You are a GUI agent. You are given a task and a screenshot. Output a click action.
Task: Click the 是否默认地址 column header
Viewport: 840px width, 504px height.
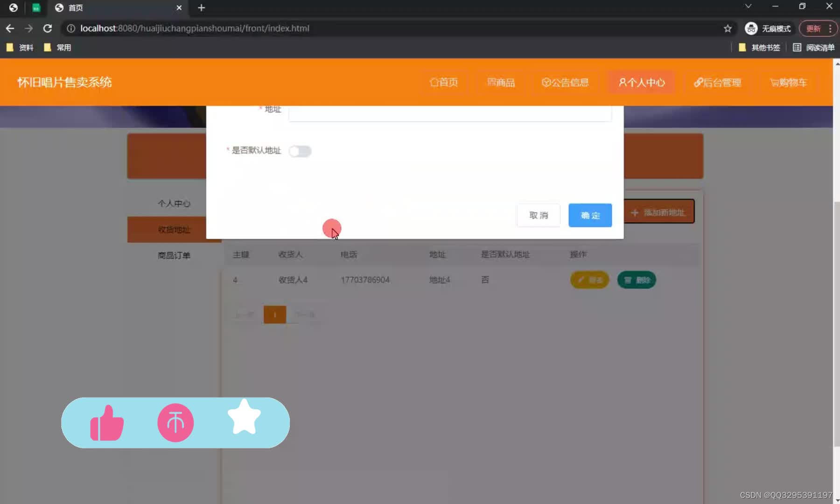point(505,254)
